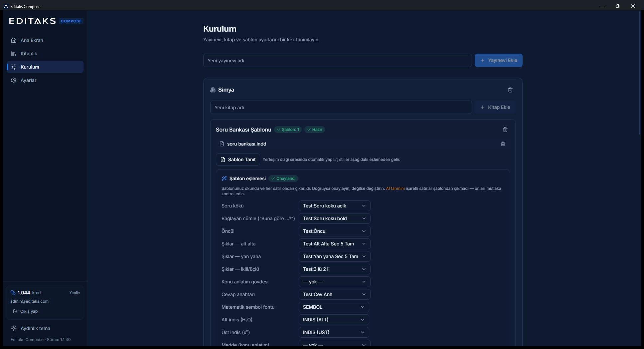Click the Ayarlar gear icon
Image resolution: width=644 pixels, height=349 pixels.
pos(14,80)
